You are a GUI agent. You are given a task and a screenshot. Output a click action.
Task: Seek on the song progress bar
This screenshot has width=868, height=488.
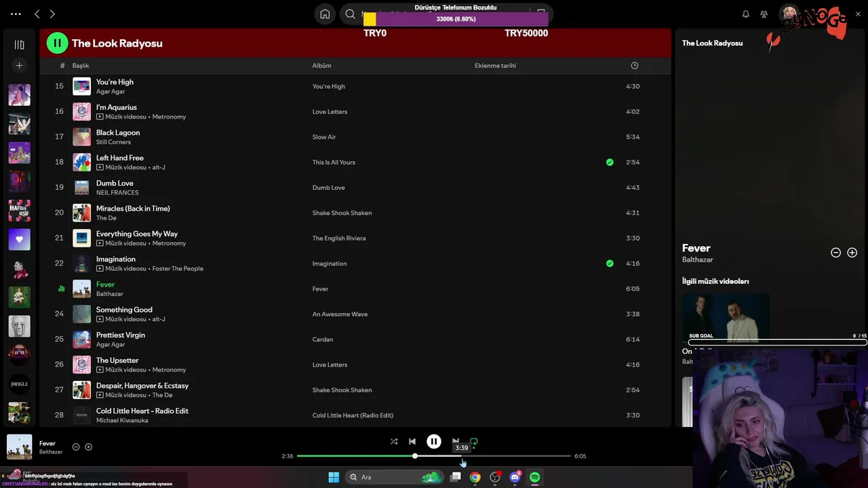click(x=434, y=456)
